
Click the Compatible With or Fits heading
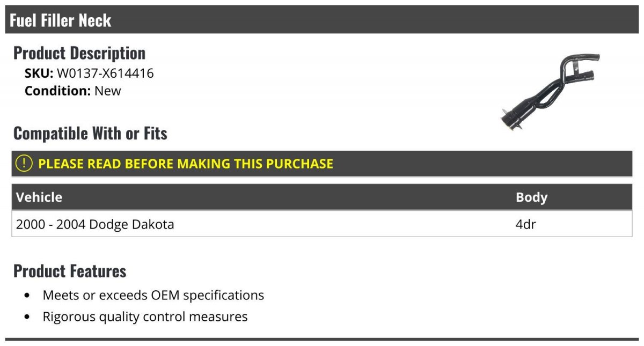click(90, 133)
